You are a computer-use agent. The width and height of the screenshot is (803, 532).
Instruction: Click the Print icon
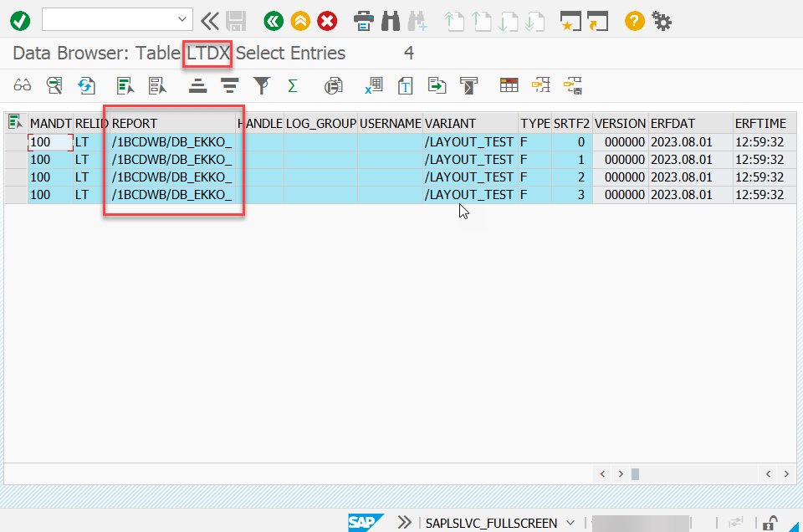pyautogui.click(x=364, y=21)
